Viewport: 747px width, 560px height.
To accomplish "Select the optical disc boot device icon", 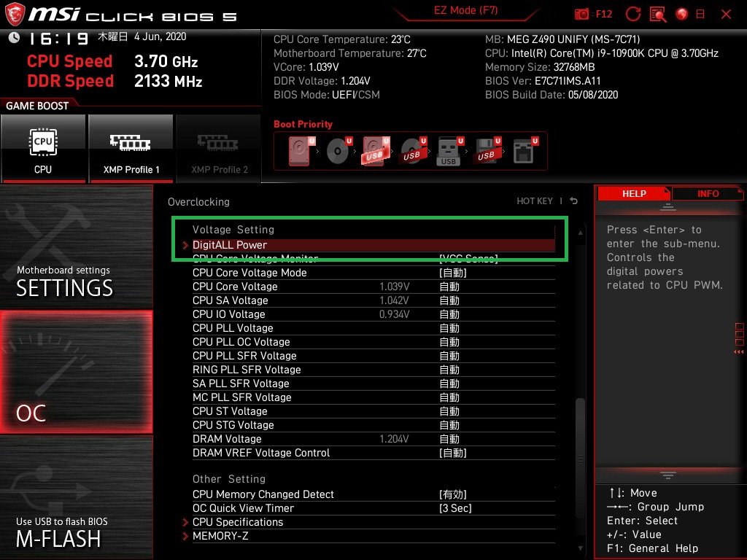I will (x=339, y=151).
